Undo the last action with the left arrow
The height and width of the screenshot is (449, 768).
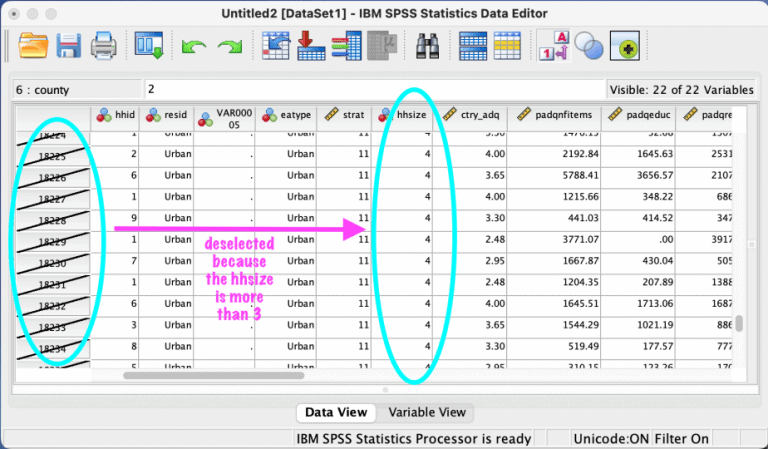(193, 47)
